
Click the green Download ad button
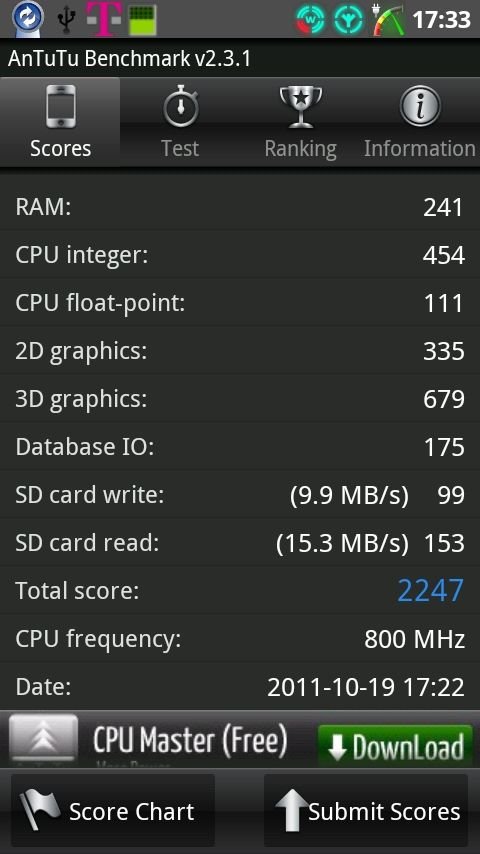click(x=396, y=746)
